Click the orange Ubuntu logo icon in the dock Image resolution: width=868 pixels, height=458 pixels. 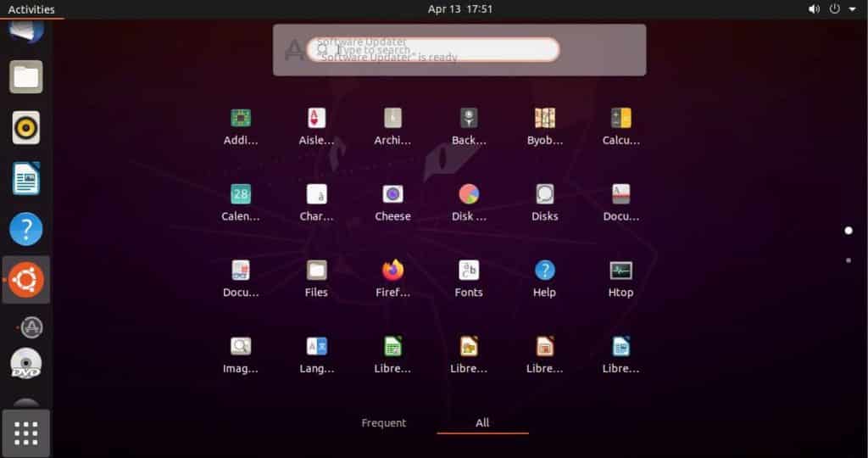click(x=26, y=280)
